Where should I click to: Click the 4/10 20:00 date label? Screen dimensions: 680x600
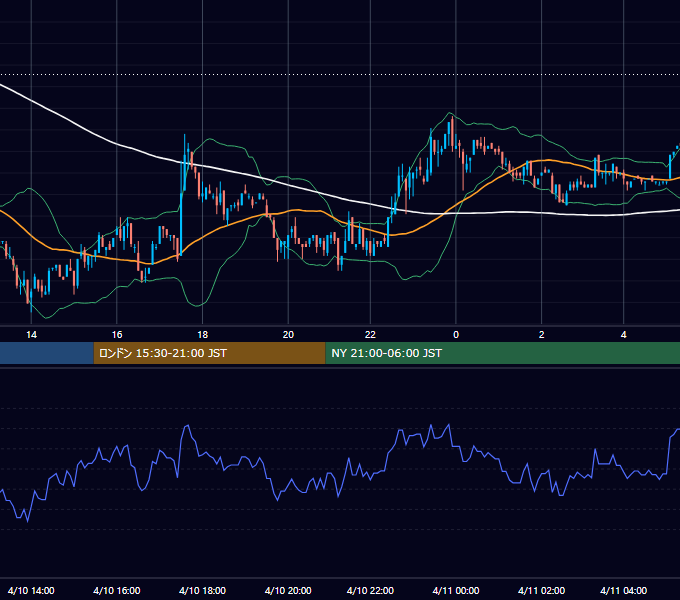point(288,590)
